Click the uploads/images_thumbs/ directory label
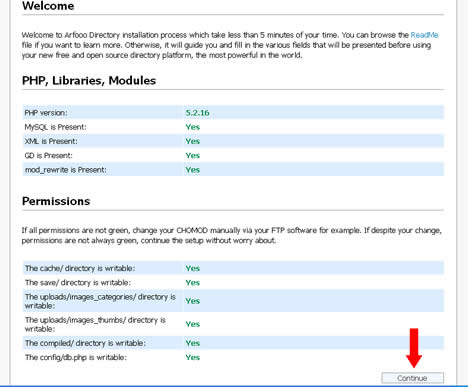Viewport: 468px width, 387px height. (x=95, y=324)
